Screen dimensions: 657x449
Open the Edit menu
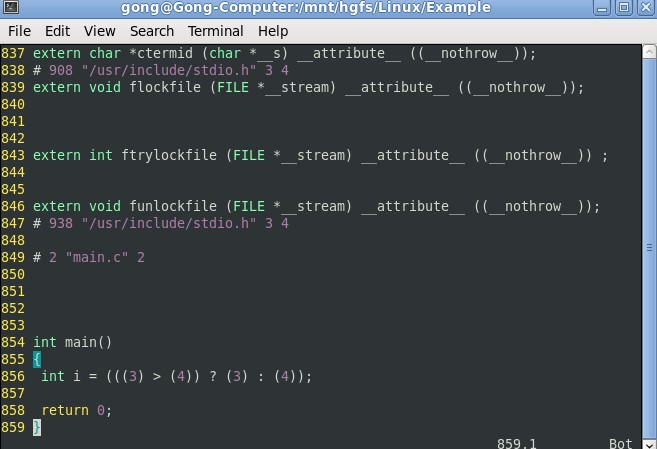click(58, 31)
